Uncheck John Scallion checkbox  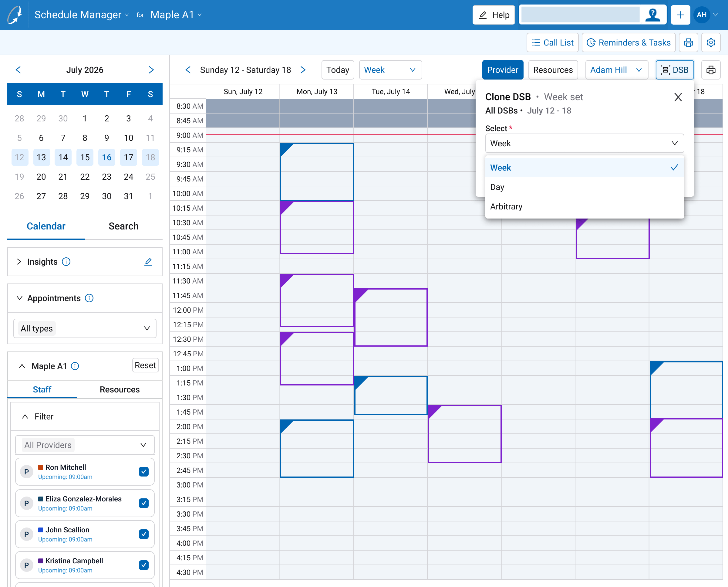click(x=144, y=534)
